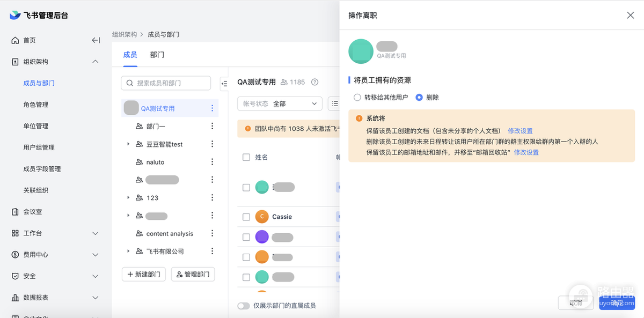
Task: Close the 操作离职 panel with the X
Action: pyautogui.click(x=631, y=16)
